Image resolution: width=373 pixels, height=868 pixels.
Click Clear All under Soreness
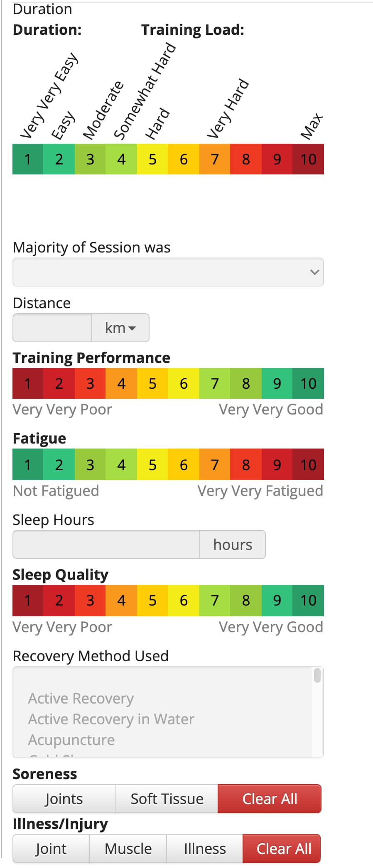pyautogui.click(x=270, y=799)
